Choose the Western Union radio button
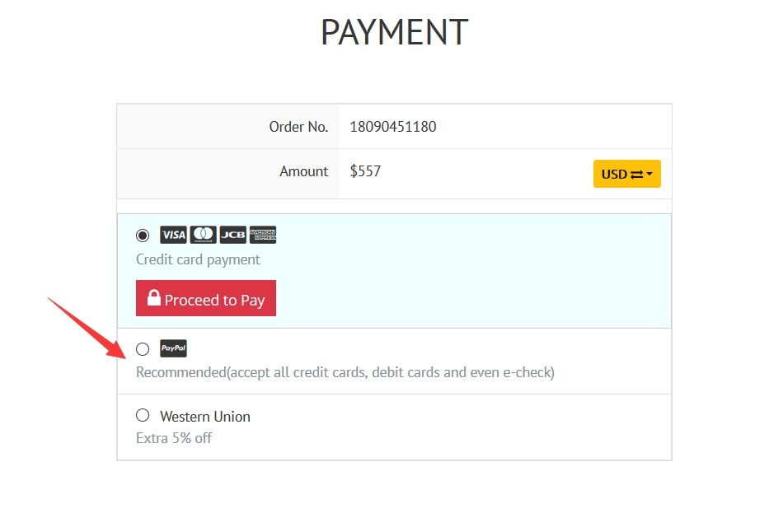769x532 pixels. click(x=143, y=415)
